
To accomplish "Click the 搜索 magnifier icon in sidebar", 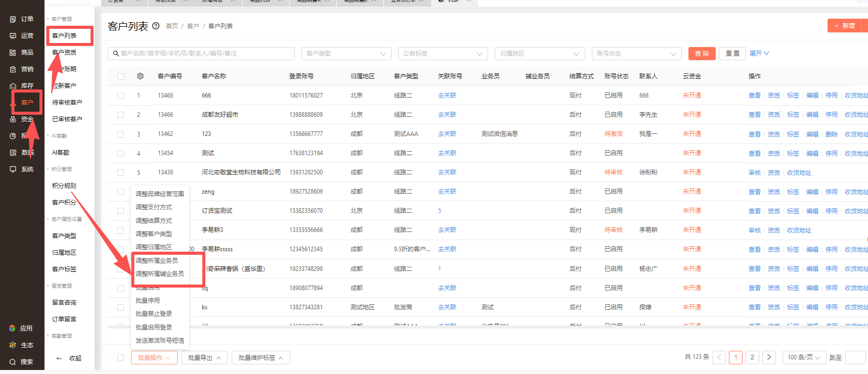I will tap(13, 362).
